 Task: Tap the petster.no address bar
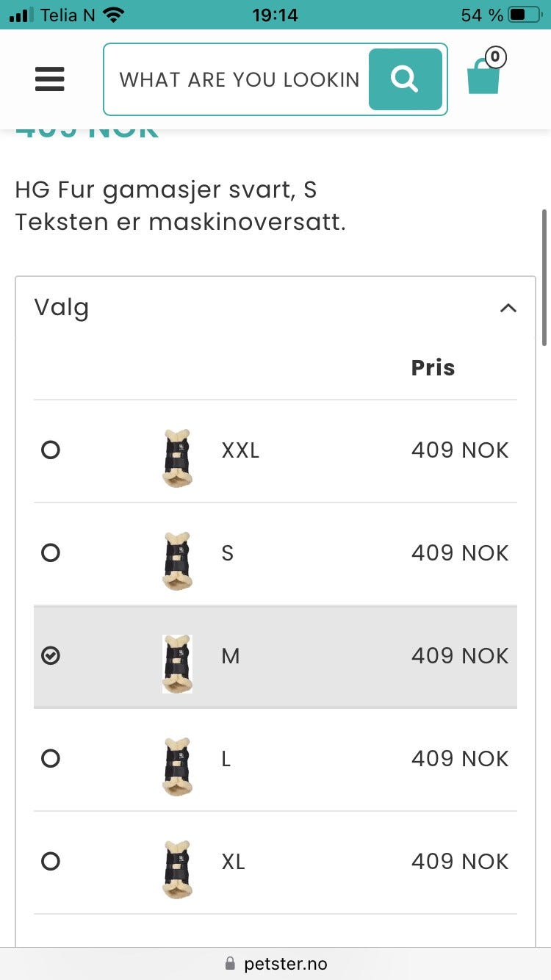tap(275, 963)
